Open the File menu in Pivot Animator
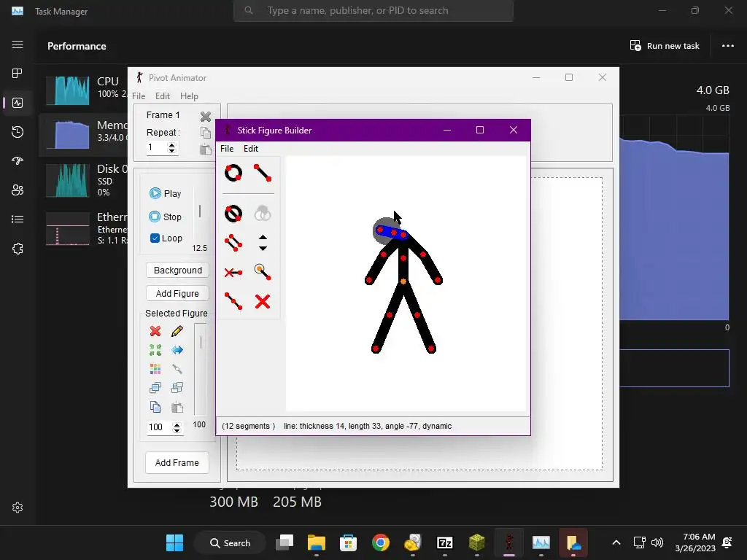 [x=139, y=96]
